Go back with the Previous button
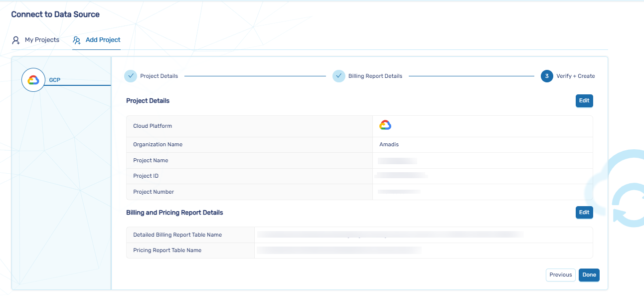644x296 pixels. (560, 275)
